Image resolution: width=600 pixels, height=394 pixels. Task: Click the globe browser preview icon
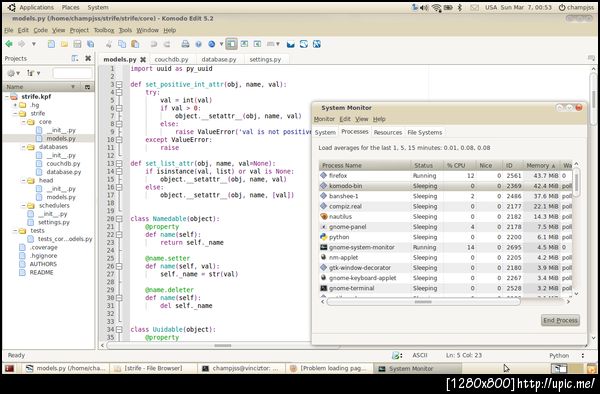click(211, 44)
